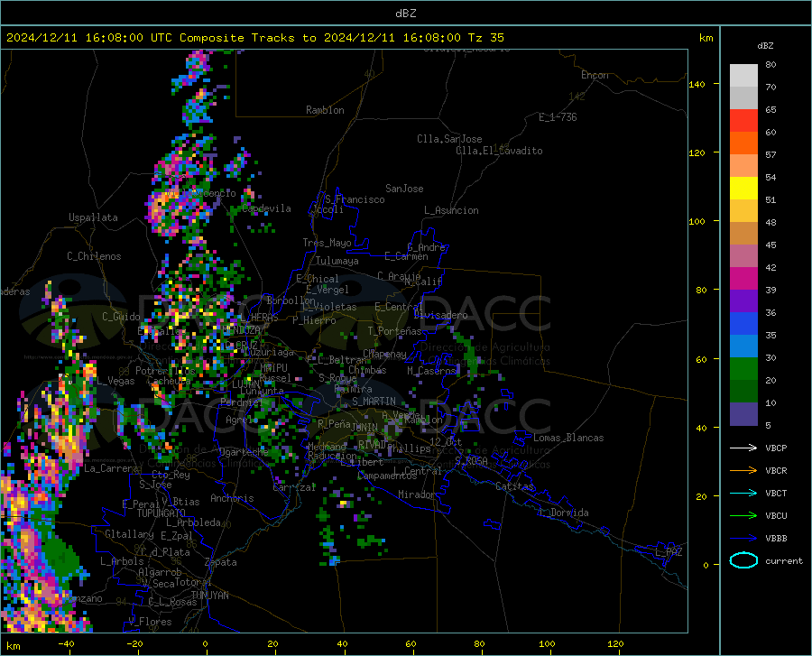Click the green VBCU arrow in legend
The height and width of the screenshot is (656, 812).
click(743, 515)
